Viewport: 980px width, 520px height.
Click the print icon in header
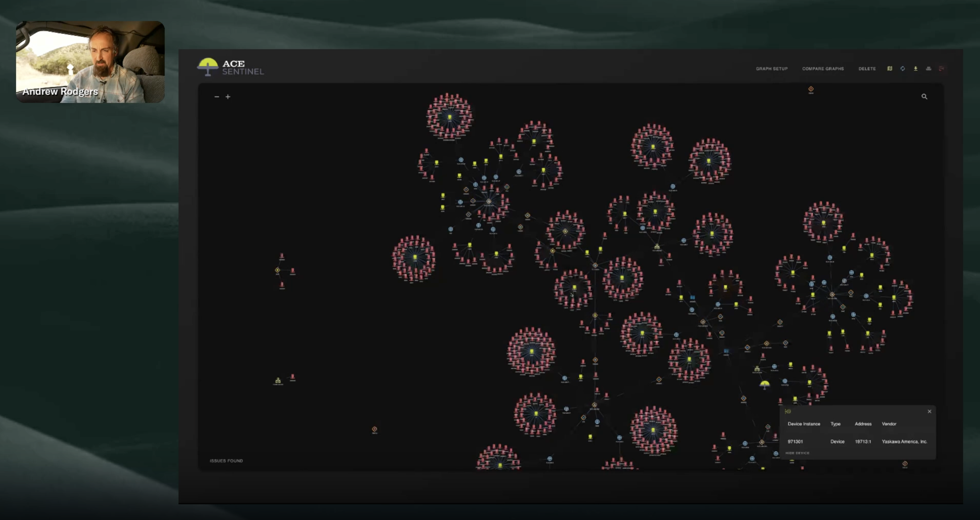pyautogui.click(x=928, y=69)
